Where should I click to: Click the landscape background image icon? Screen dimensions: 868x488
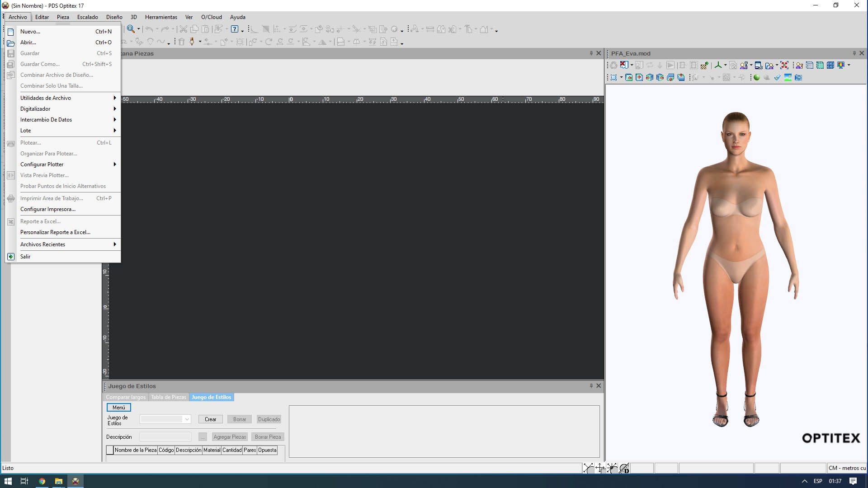click(x=788, y=77)
